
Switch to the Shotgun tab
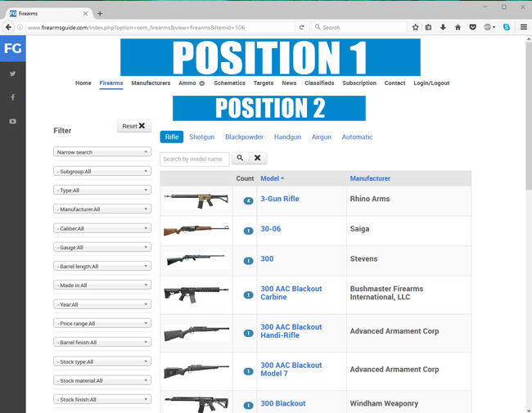point(201,137)
